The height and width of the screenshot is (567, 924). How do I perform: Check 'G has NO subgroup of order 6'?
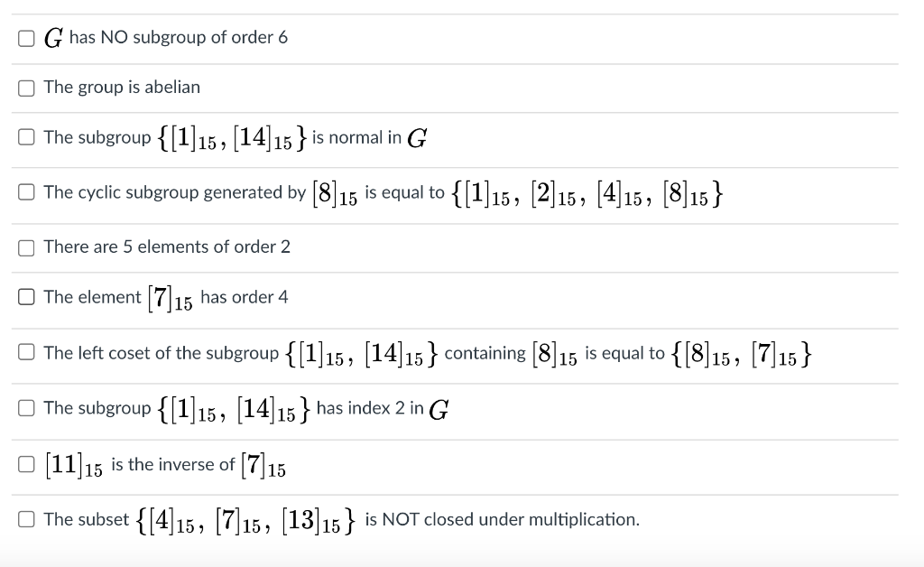click(x=26, y=37)
